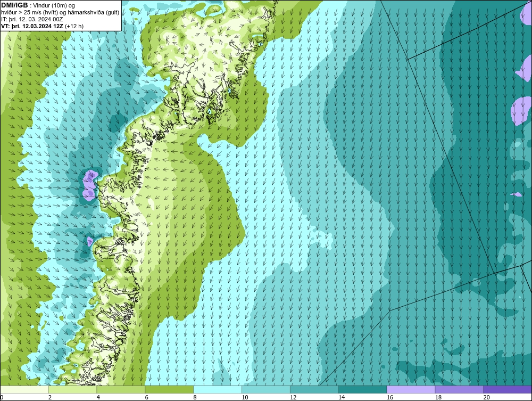Click the 14–16 m/s dark teal swatch
The height and width of the screenshot is (401, 532).
[363, 389]
